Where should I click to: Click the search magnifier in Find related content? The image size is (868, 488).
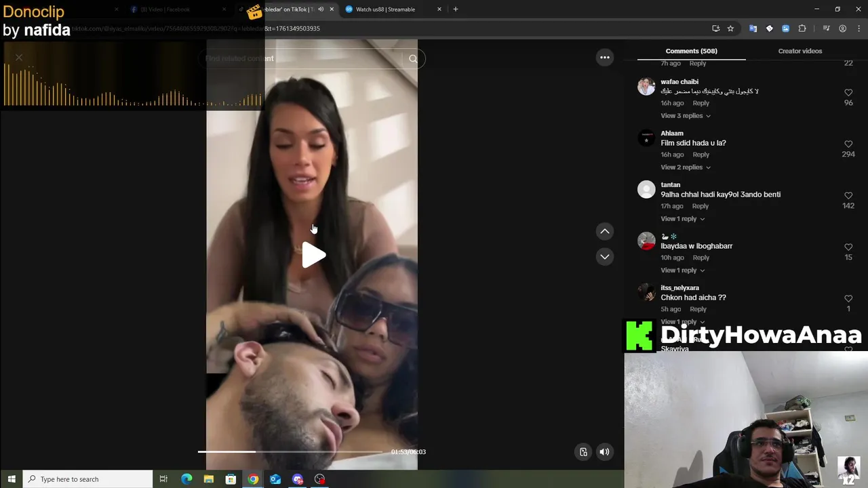coord(413,59)
